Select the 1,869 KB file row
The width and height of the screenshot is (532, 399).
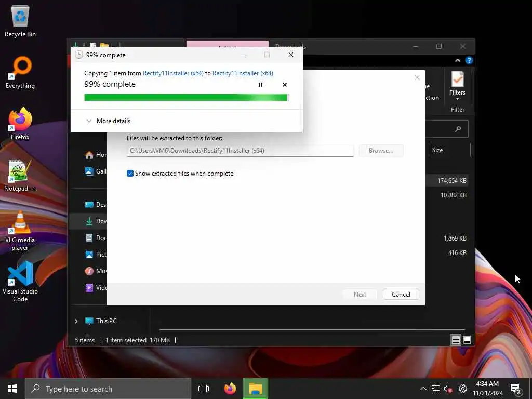[455, 238]
